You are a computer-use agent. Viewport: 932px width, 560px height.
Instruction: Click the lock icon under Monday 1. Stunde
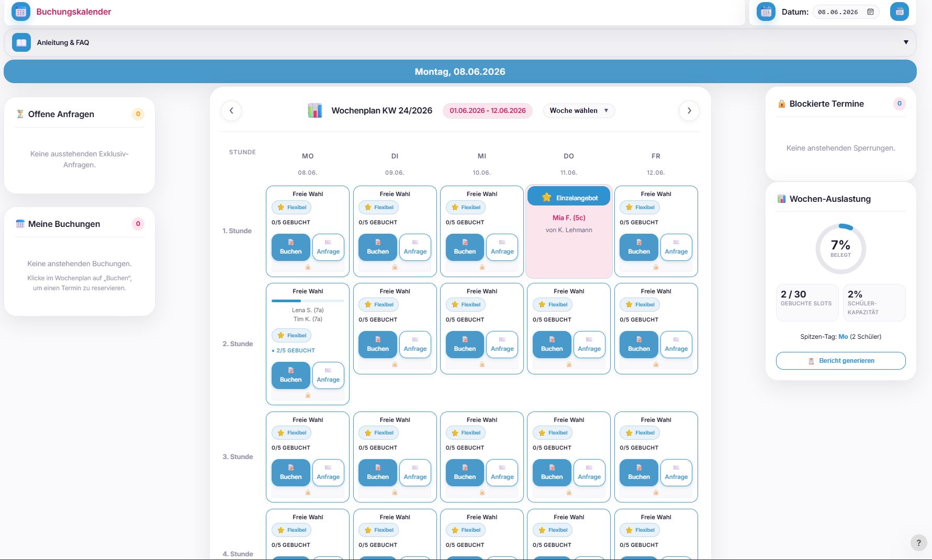pos(308,267)
